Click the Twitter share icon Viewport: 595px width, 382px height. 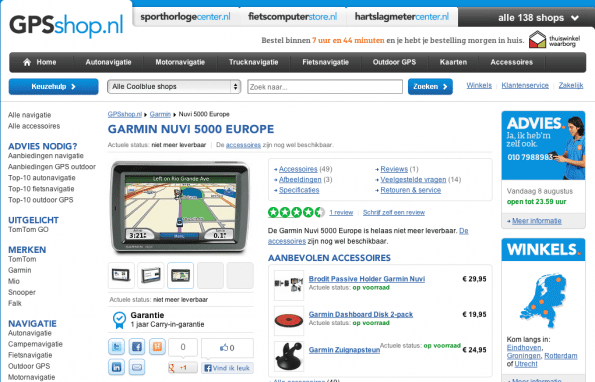click(116, 347)
